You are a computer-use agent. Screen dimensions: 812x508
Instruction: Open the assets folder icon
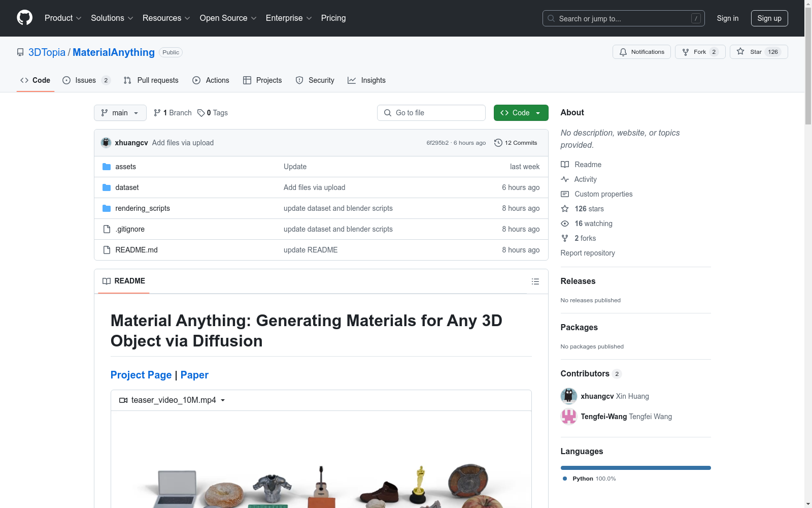(x=107, y=167)
